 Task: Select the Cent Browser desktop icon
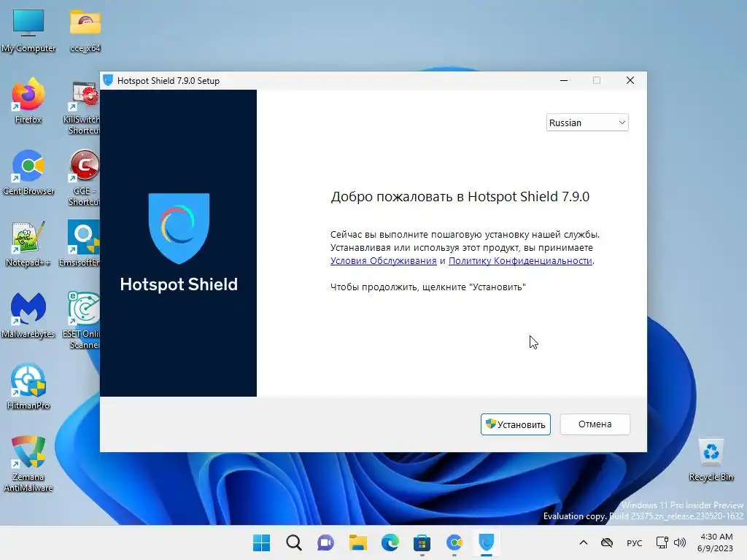(28, 173)
